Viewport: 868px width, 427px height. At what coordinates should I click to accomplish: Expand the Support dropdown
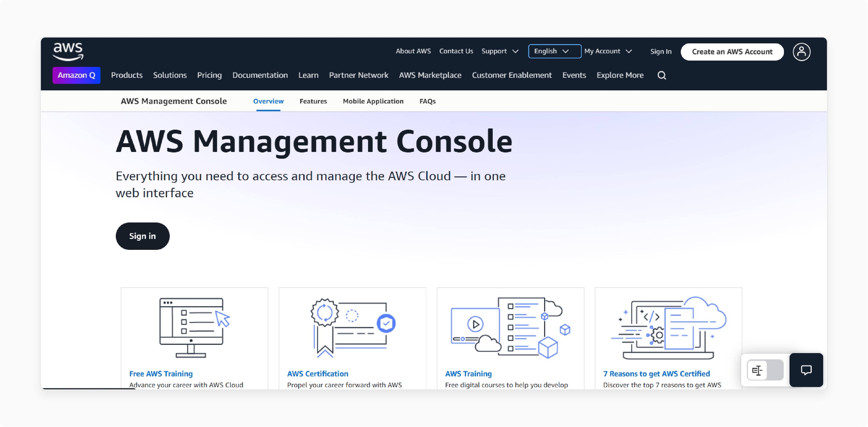pos(500,51)
